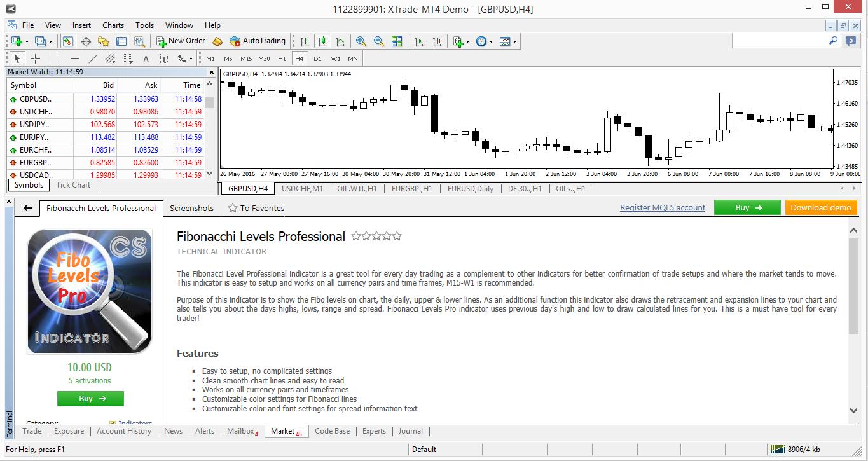Toggle the Market Watch panel button
868x461 pixels.
tap(68, 41)
